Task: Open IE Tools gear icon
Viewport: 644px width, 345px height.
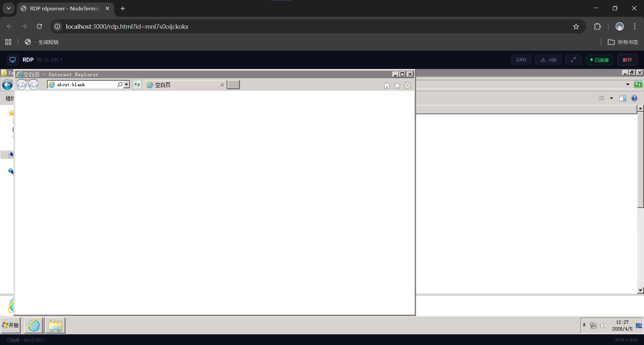Action: coord(408,86)
